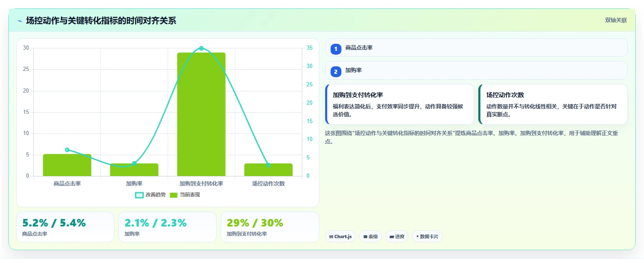Click the x-axis label 加购率
This screenshot has width=644, height=259.
(x=134, y=184)
